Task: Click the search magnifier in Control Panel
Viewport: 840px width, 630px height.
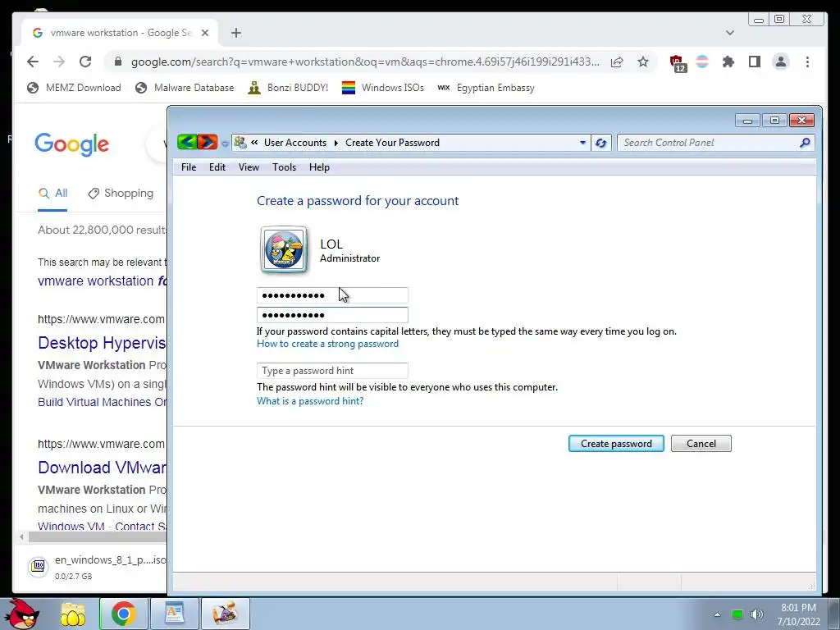Action: [805, 143]
